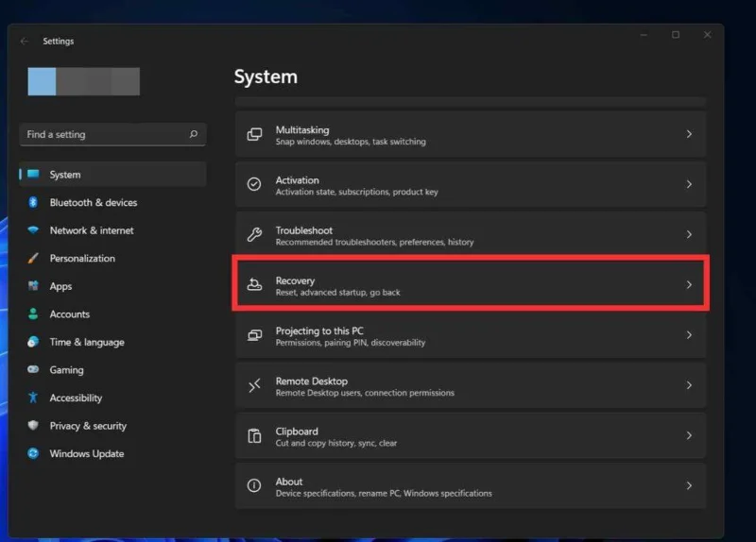
Task: Open the Multitasking settings row
Action: point(471,134)
